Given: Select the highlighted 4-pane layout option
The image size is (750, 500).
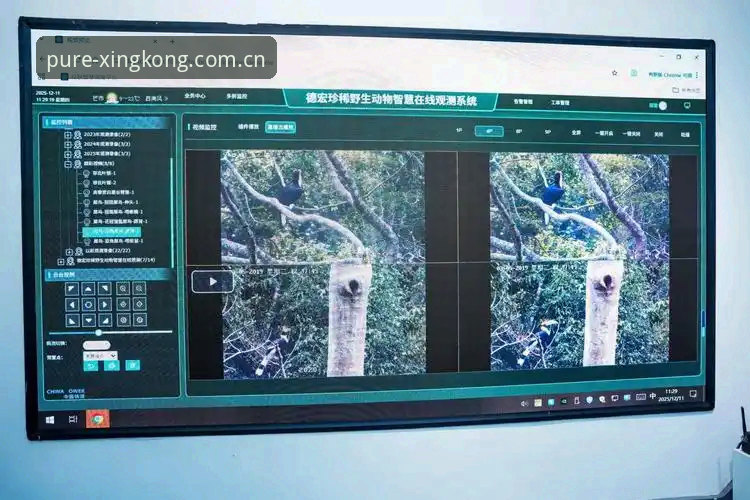Looking at the screenshot, I should pyautogui.click(x=489, y=131).
